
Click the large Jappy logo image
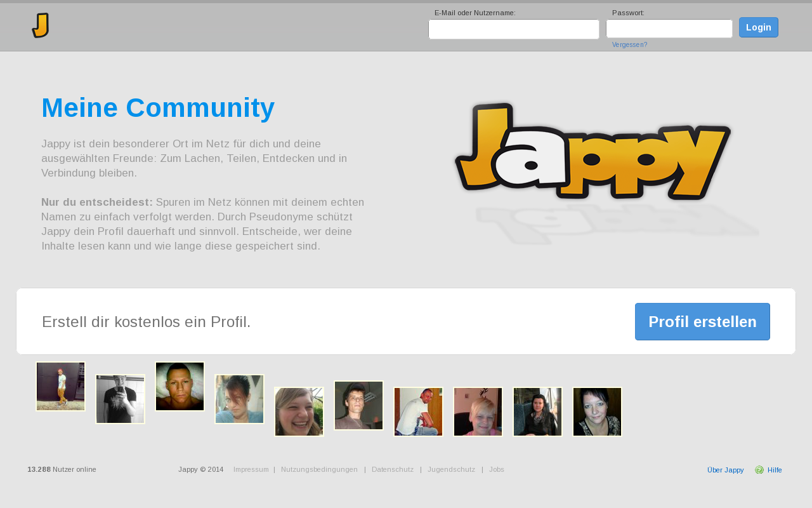point(593,151)
